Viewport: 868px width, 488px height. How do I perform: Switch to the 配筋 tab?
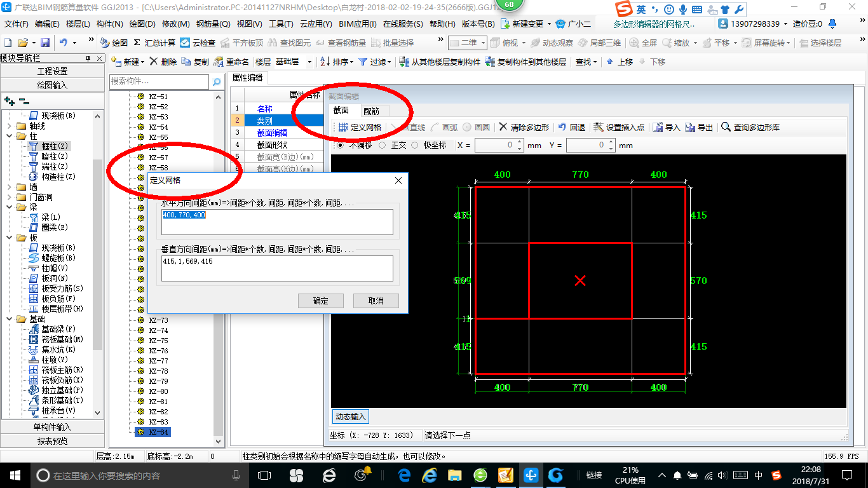click(372, 111)
